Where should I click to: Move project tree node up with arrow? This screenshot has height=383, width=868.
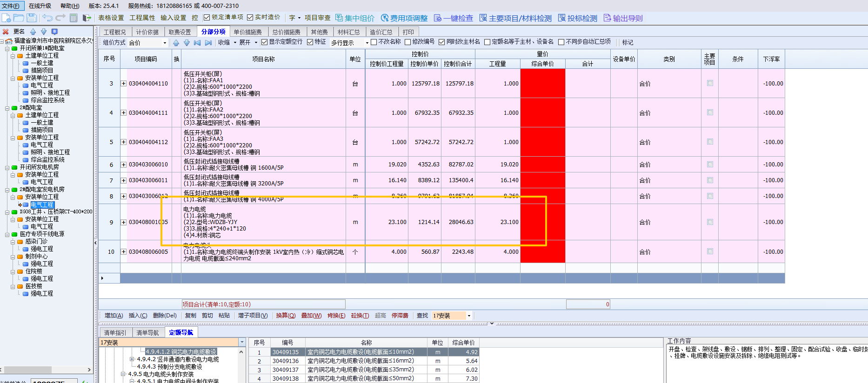coord(33,32)
